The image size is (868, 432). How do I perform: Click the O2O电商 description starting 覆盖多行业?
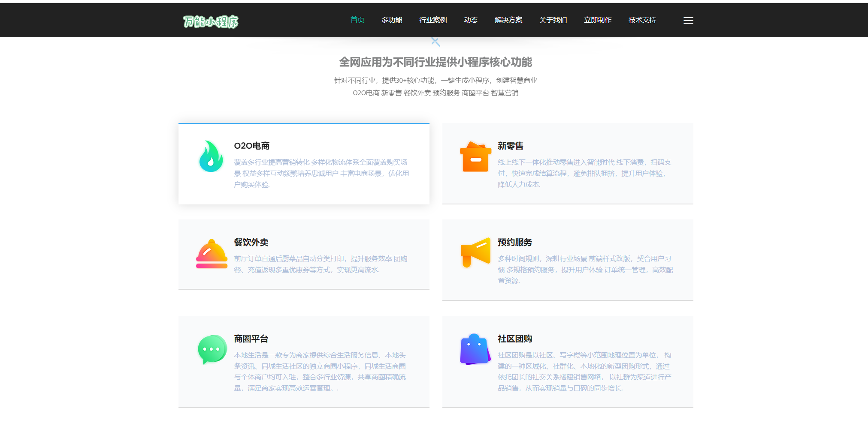coord(321,173)
